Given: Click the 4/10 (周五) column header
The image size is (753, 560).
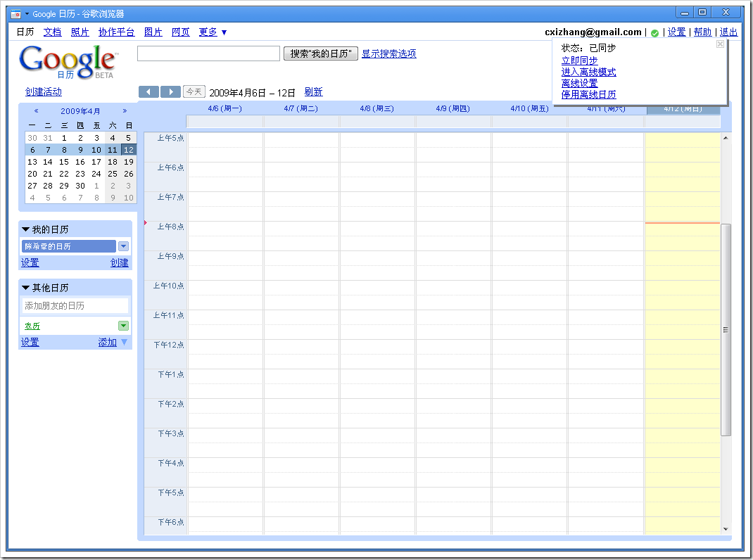Looking at the screenshot, I should pyautogui.click(x=529, y=108).
